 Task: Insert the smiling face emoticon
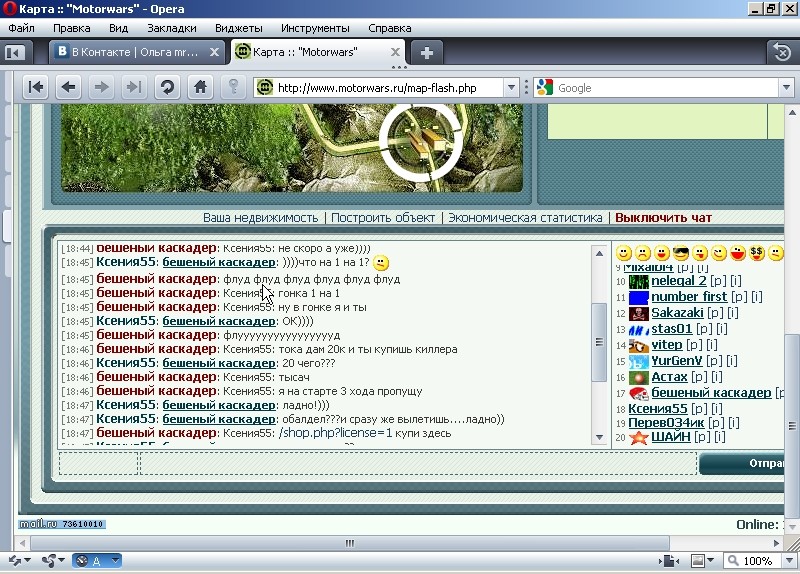tap(623, 253)
